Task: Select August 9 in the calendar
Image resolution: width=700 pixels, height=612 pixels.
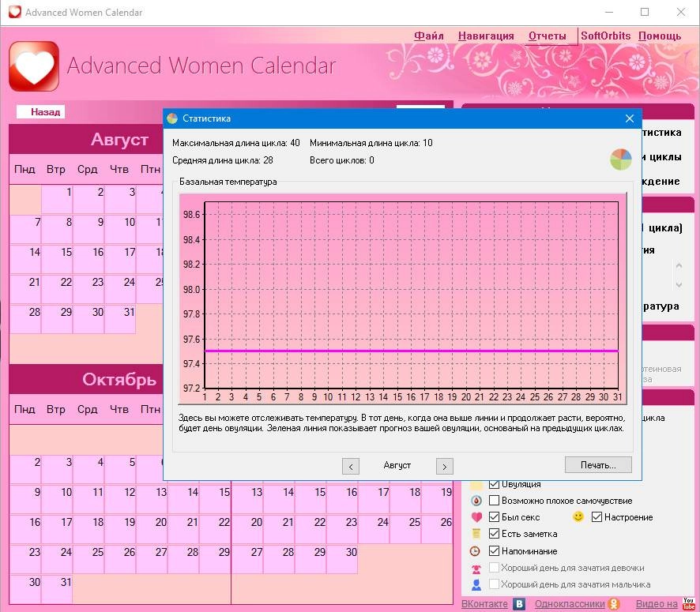Action: click(x=88, y=229)
